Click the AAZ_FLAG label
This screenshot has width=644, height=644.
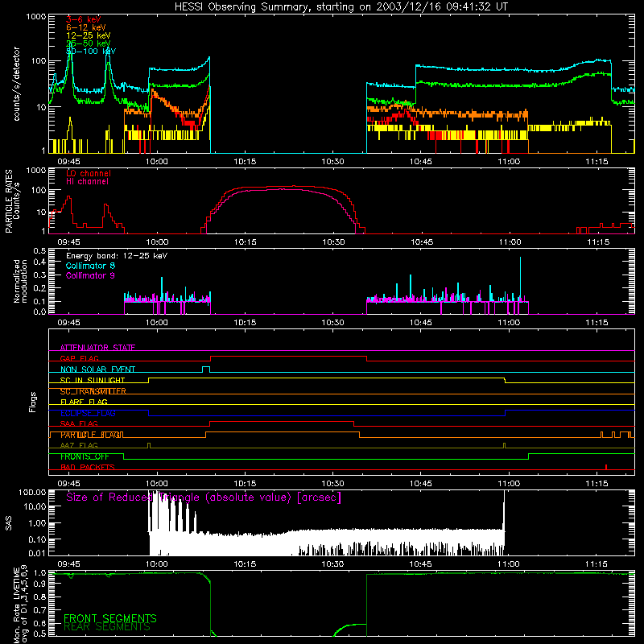[x=79, y=446]
